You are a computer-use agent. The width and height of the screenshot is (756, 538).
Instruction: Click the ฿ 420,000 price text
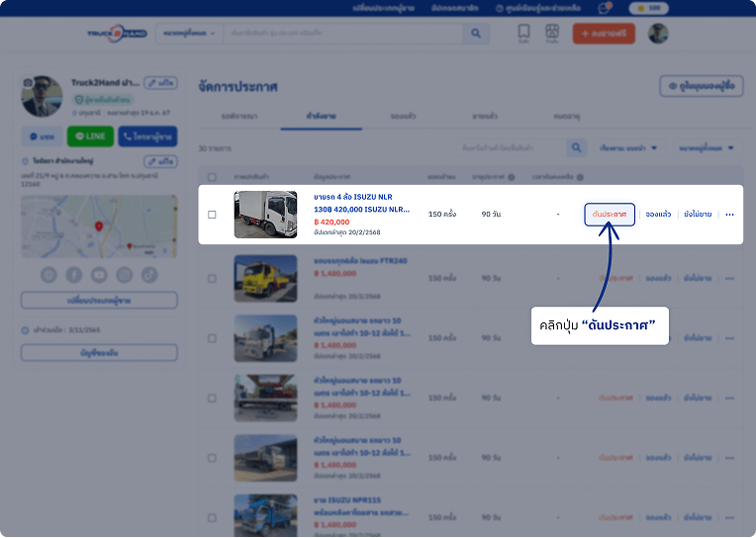click(x=331, y=222)
